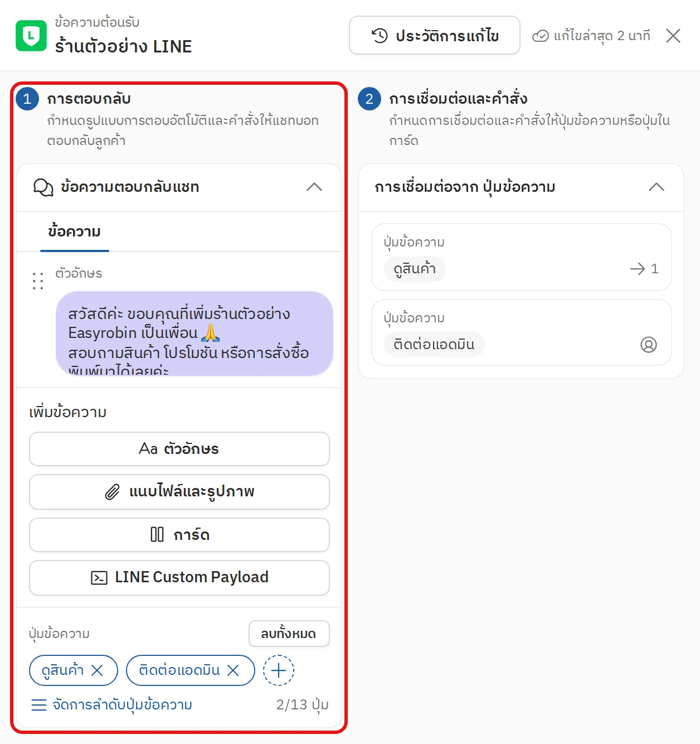Viewport: 700px width, 744px height.
Task: Remove the ติดต่อแอดมิน quick reply chip
Action: point(233,670)
